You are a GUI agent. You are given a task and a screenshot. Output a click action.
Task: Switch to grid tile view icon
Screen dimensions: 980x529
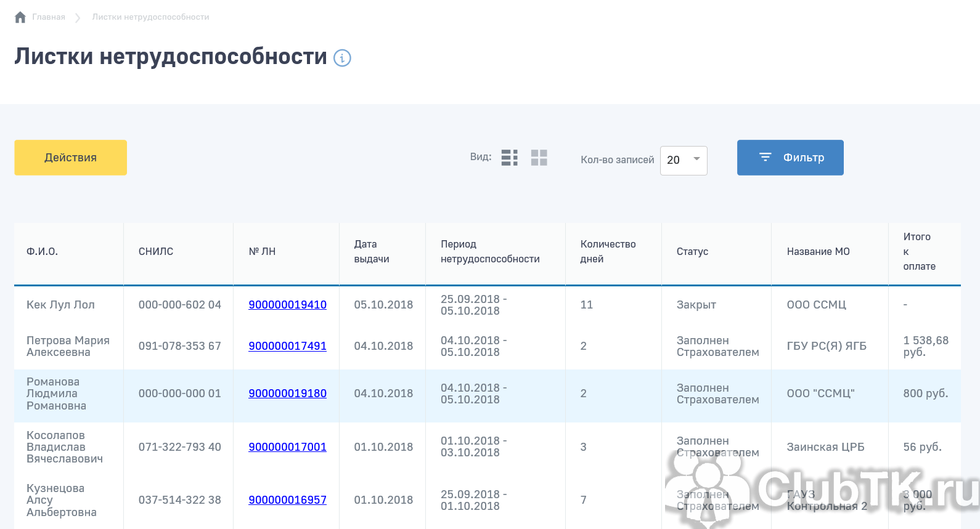(539, 158)
